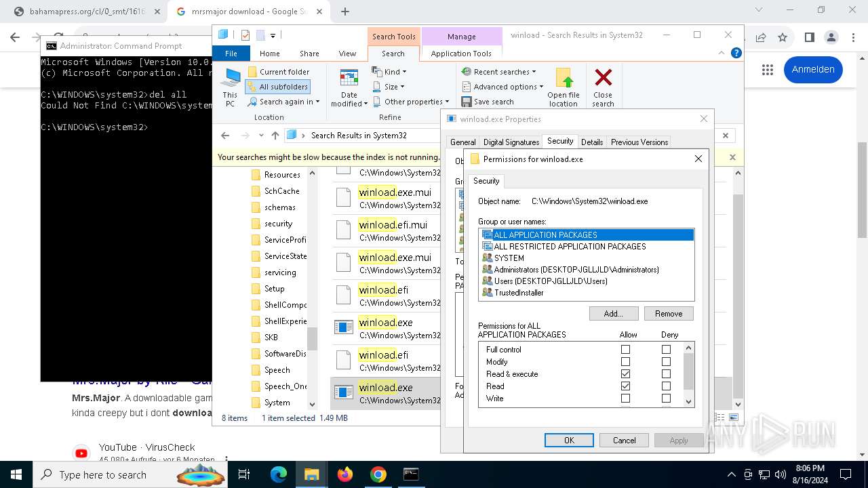Open the Recent searches dropdown
Image resolution: width=868 pixels, height=488 pixels.
coord(499,72)
